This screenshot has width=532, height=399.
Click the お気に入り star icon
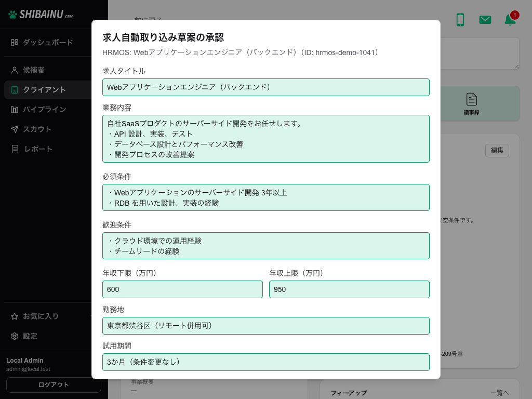(14, 316)
